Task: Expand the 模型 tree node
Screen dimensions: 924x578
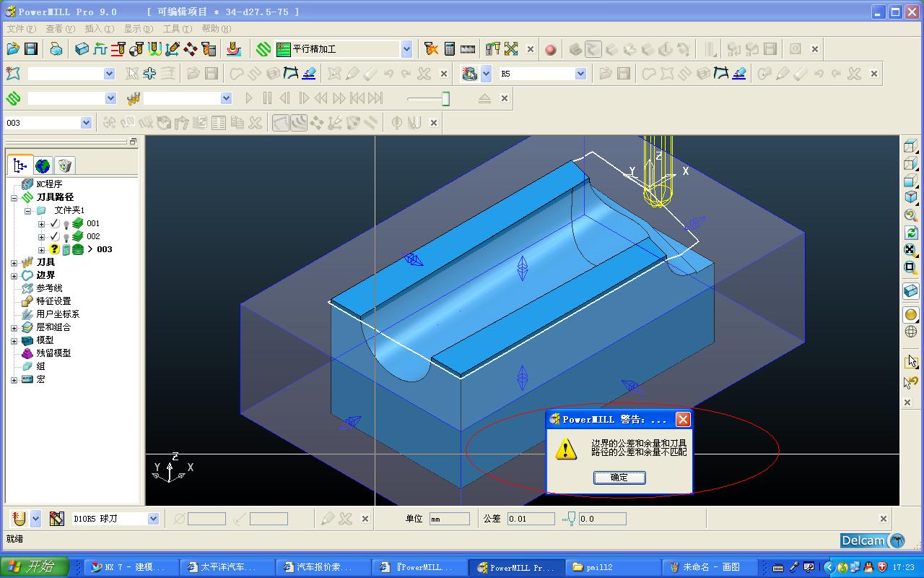Action: coord(14,340)
